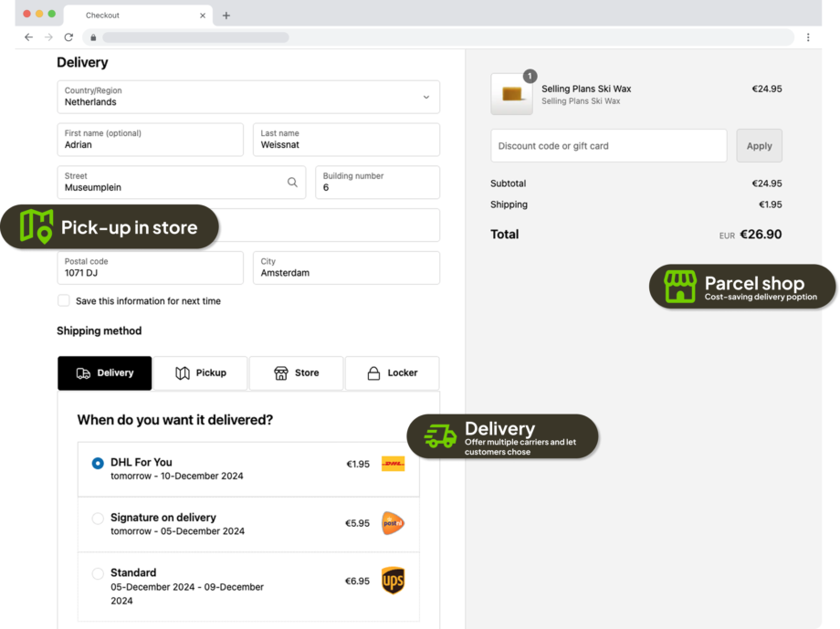Click the Selling Plans Ski Wax thumbnail

[x=511, y=94]
